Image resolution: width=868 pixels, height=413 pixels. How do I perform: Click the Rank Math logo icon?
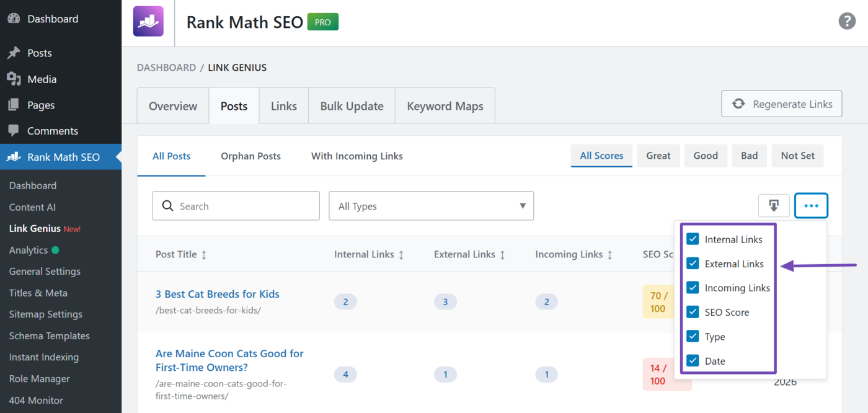(x=148, y=22)
